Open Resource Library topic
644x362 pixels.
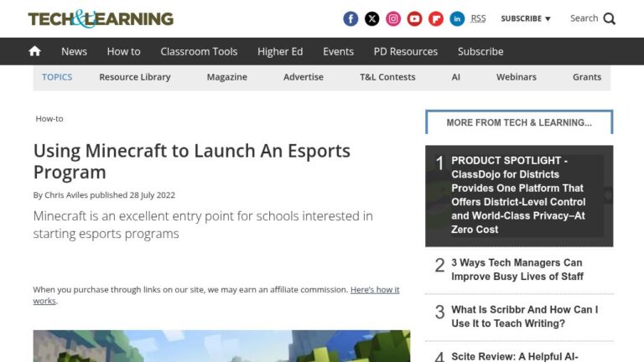[x=135, y=77]
